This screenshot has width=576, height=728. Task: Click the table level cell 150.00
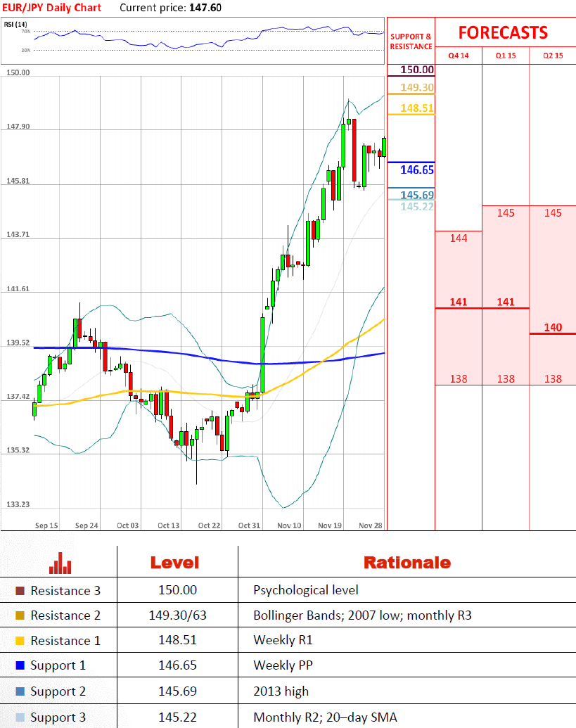pyautogui.click(x=177, y=590)
